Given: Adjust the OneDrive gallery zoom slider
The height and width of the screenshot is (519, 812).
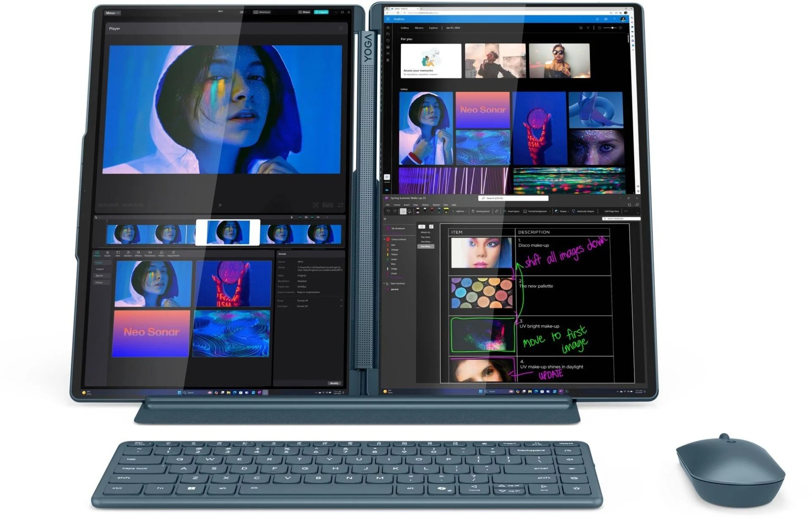Looking at the screenshot, I should coord(610,28).
